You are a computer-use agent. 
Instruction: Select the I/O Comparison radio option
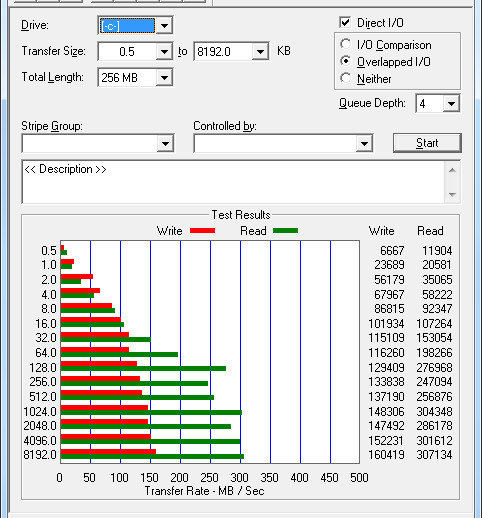coord(346,44)
